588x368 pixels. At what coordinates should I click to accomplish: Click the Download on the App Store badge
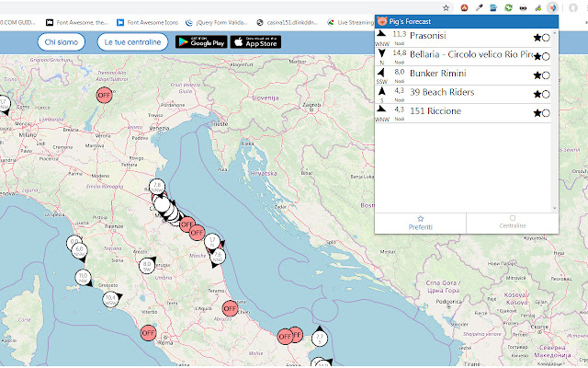(x=255, y=42)
